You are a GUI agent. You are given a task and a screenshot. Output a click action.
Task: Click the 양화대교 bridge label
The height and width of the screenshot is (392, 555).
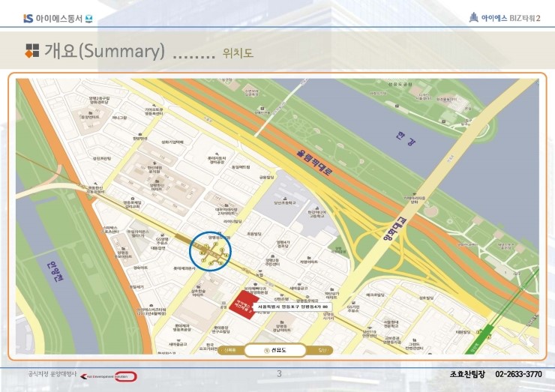tap(394, 229)
